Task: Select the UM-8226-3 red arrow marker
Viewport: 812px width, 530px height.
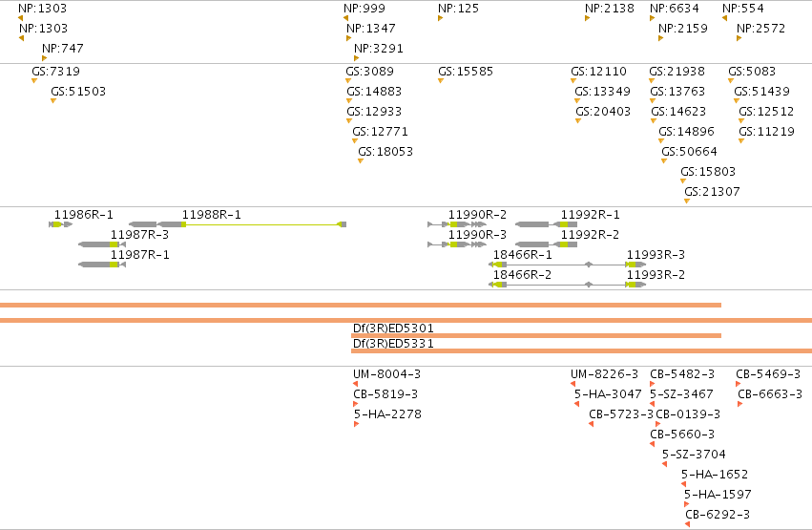Action: [573, 384]
